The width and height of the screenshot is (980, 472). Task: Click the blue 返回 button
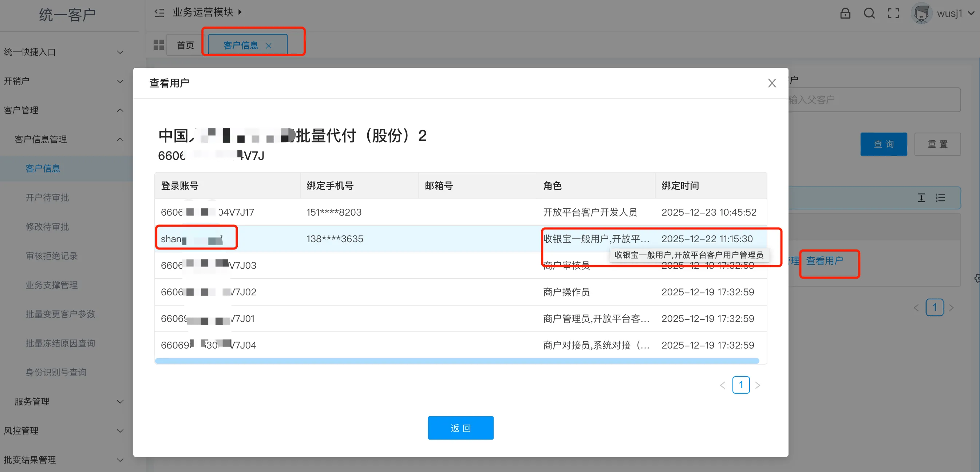coord(460,428)
